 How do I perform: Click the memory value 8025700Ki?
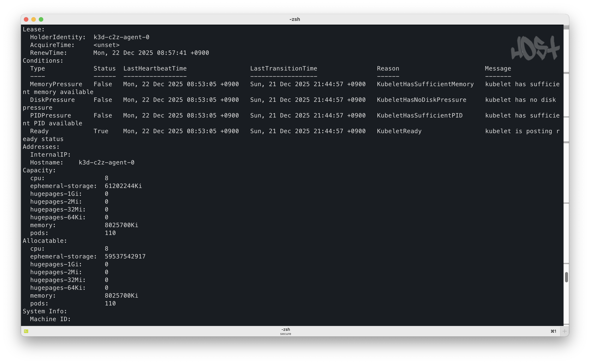point(121,225)
